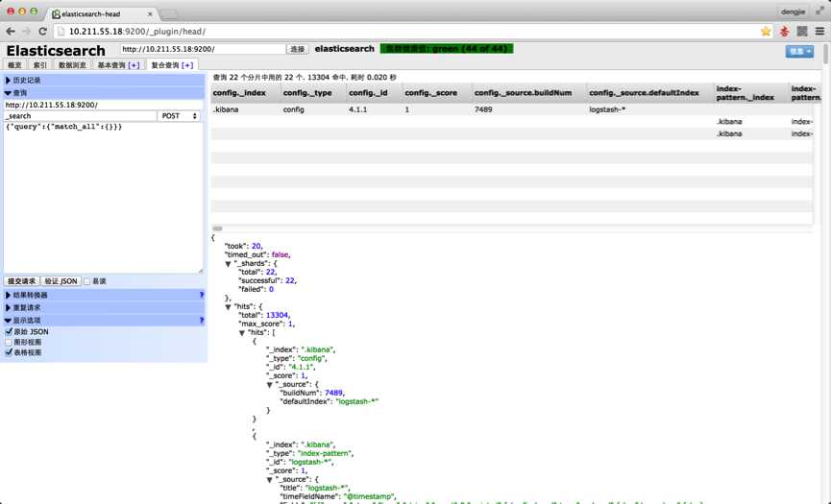Collapse the outer "hits" JSON object

click(x=228, y=306)
